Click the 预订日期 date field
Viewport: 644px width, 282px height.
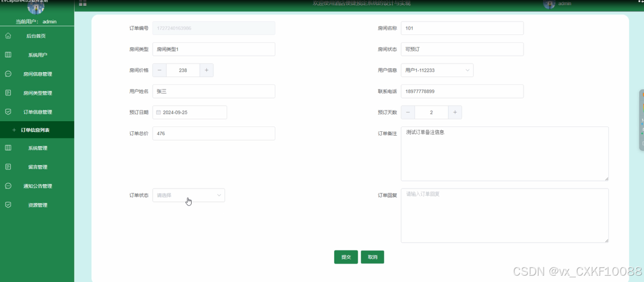coord(190,112)
